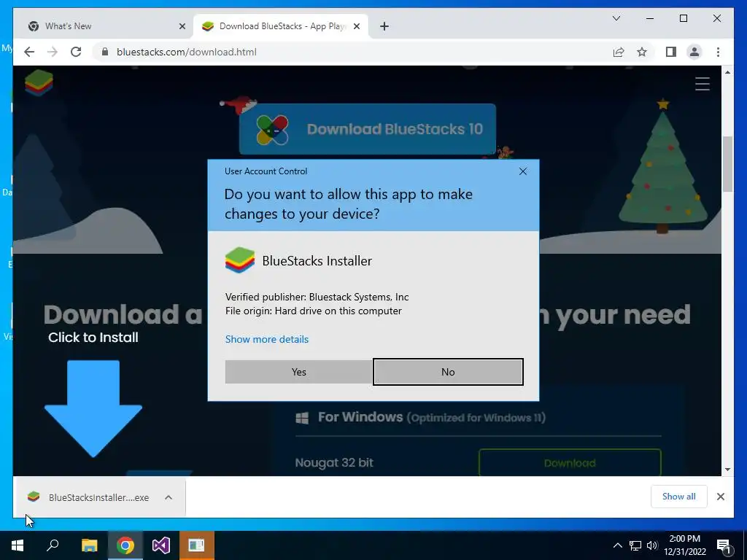Bookmark this page with star icon
The width and height of the screenshot is (747, 560).
[x=642, y=52]
